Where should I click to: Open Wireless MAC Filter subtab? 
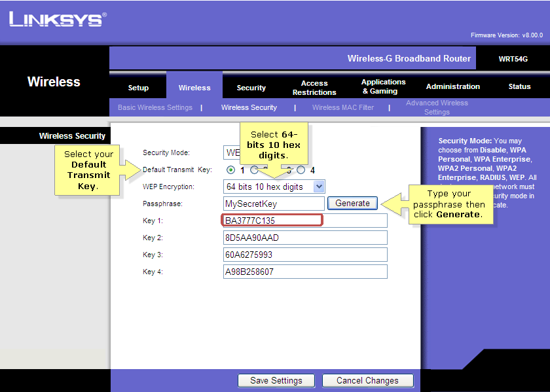343,107
